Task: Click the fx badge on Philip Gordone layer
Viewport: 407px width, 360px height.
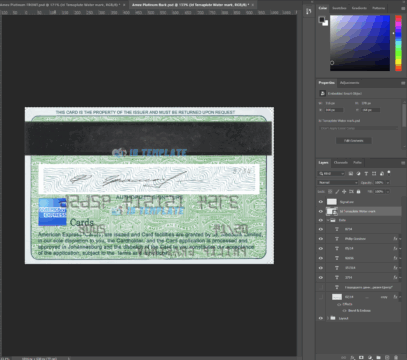Action: click(395, 239)
